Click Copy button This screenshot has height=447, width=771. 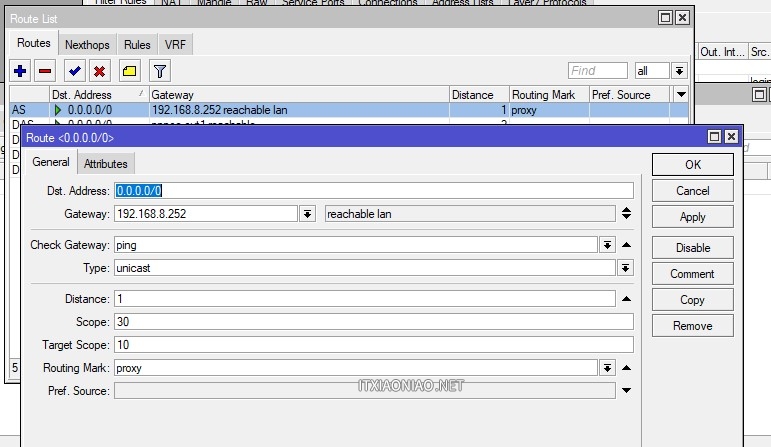coord(693,300)
